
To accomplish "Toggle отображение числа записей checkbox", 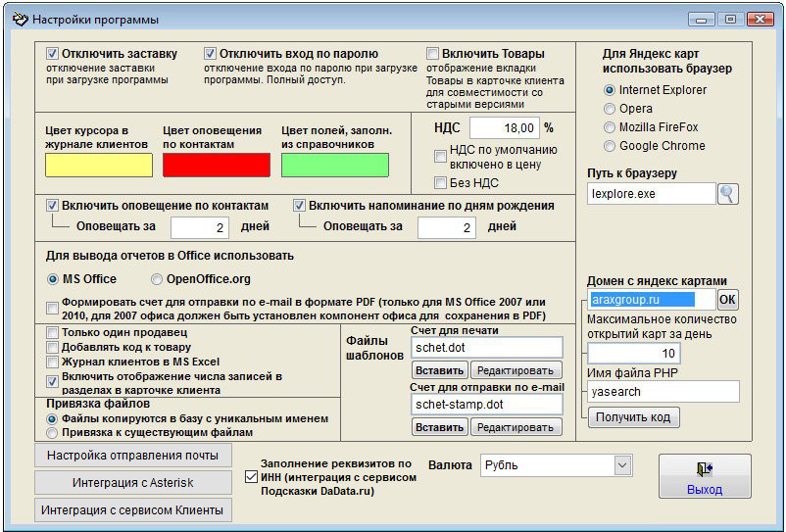I will tap(52, 382).
